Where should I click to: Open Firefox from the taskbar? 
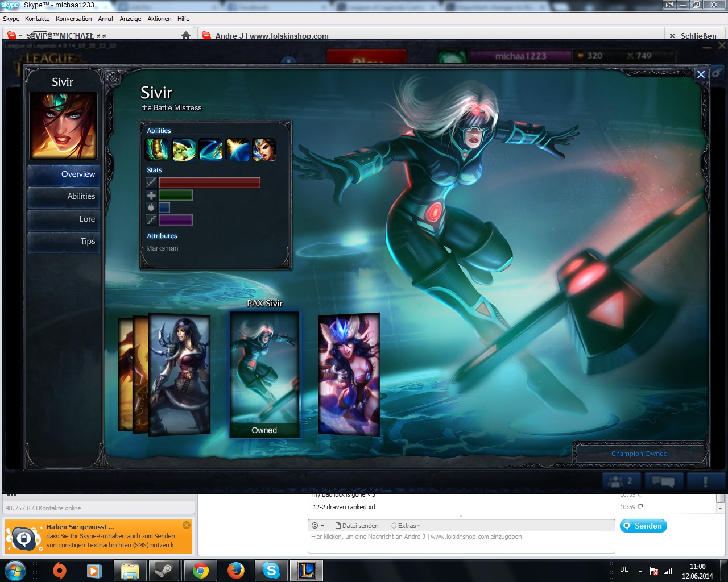235,570
